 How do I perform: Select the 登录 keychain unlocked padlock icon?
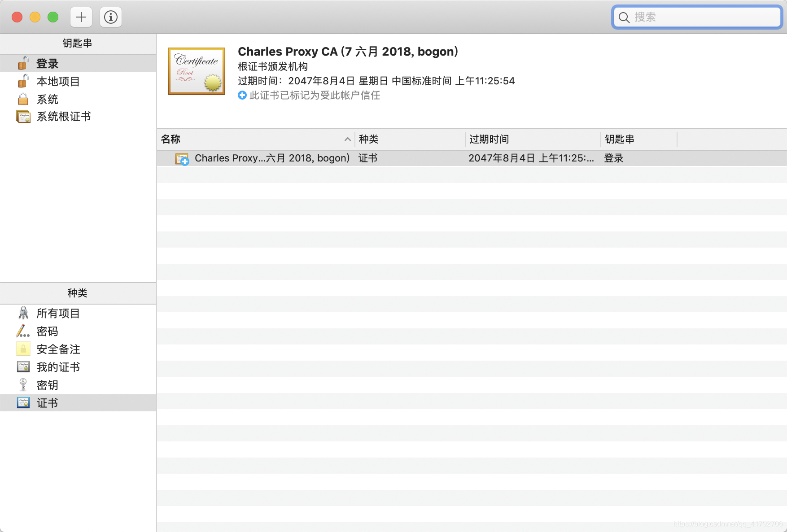click(x=23, y=63)
